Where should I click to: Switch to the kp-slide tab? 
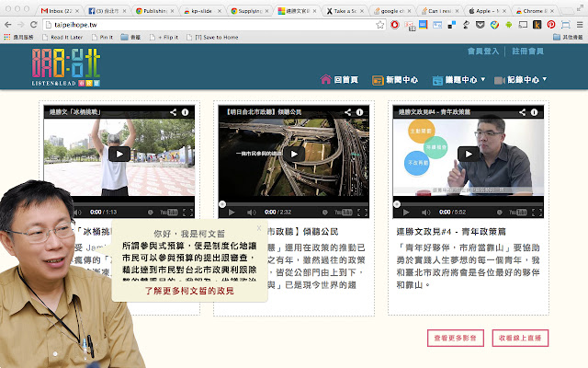[x=202, y=10]
